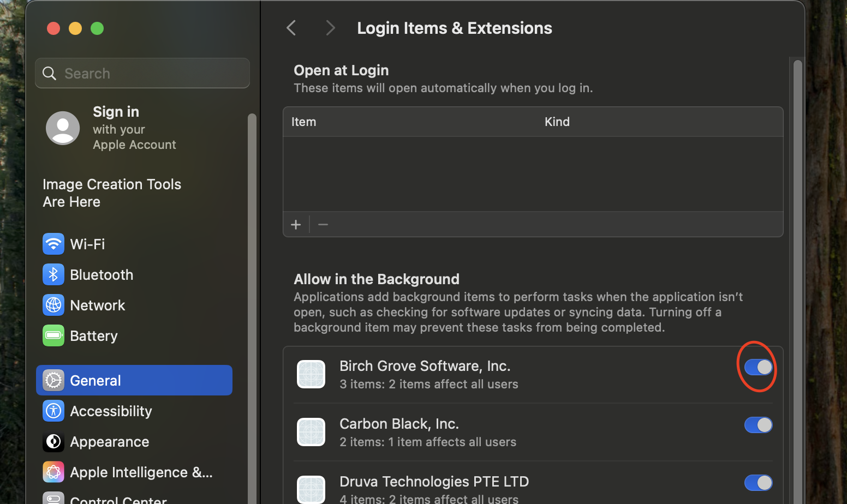Image resolution: width=847 pixels, height=504 pixels.
Task: Click "3 items: 2 items affect all users"
Action: pyautogui.click(x=429, y=384)
